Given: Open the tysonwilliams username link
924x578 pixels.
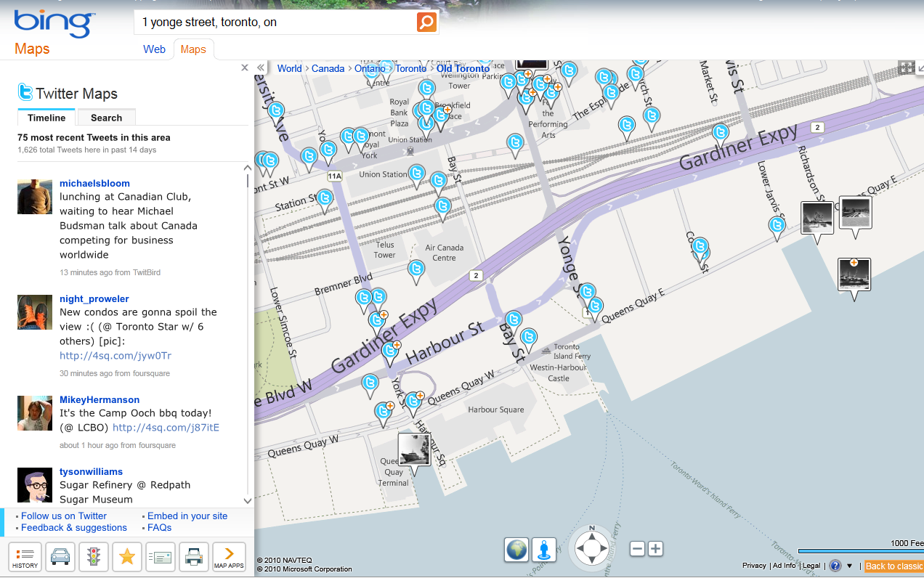Looking at the screenshot, I should 91,471.
